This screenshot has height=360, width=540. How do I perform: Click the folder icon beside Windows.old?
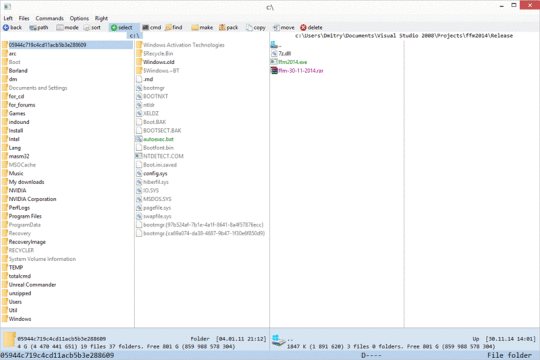(139, 62)
